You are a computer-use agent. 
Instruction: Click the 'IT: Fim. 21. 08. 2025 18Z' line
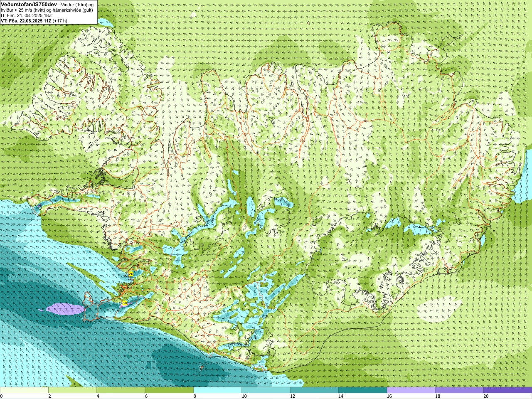point(26,15)
